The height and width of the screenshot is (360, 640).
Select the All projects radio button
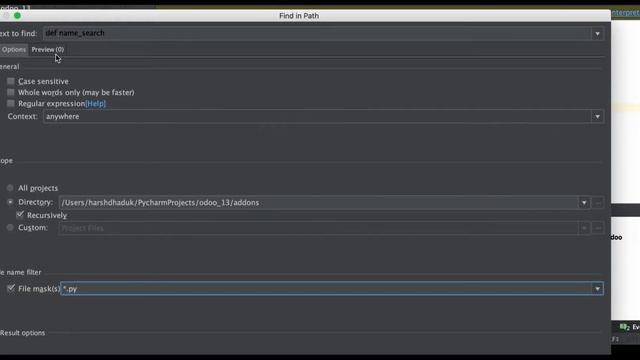click(10, 188)
